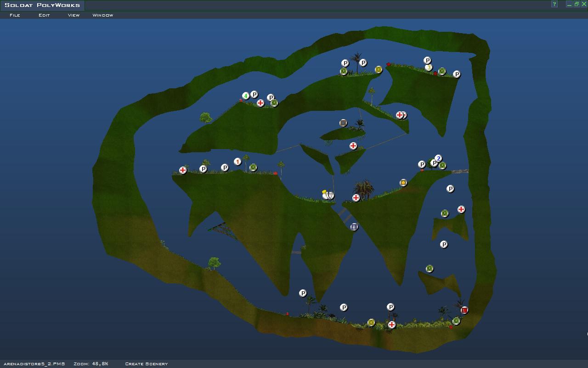Select the numbered spawn marker 1
588x368 pixels.
(237, 161)
